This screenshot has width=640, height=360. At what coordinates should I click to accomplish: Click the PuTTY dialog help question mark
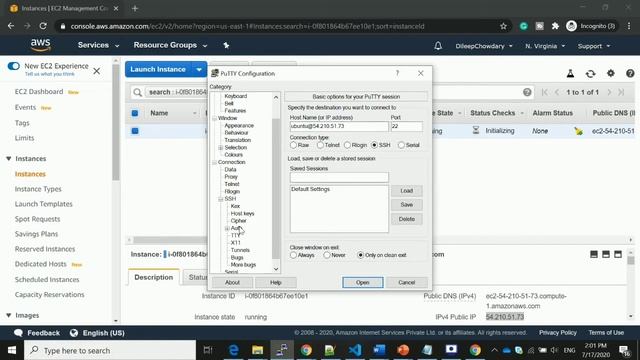coord(397,73)
